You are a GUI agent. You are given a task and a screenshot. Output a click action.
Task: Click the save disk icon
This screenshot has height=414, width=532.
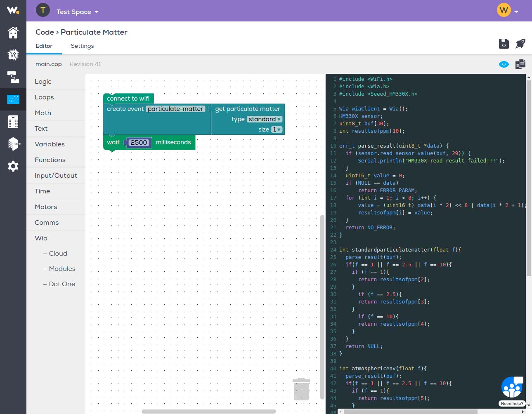pos(504,43)
